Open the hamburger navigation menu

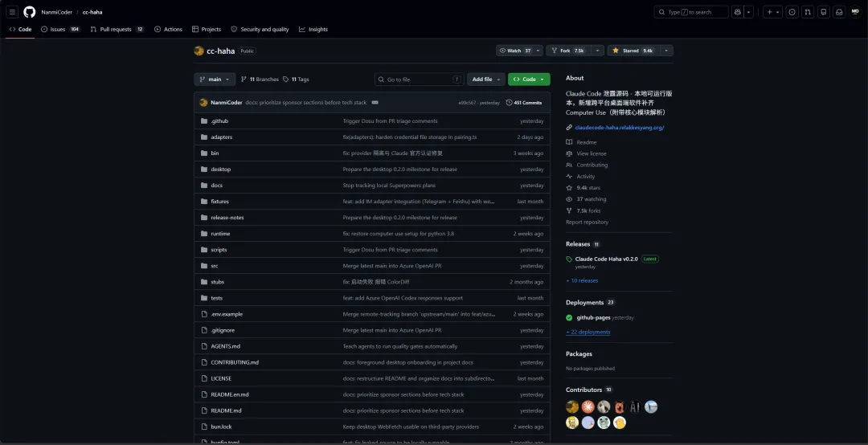pyautogui.click(x=12, y=12)
